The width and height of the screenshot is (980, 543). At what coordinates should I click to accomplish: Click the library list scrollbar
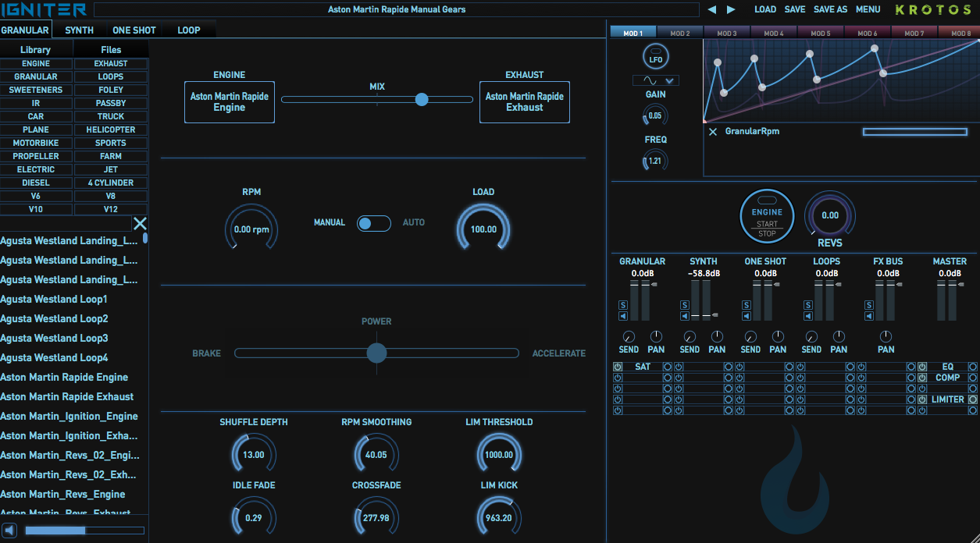(x=145, y=239)
